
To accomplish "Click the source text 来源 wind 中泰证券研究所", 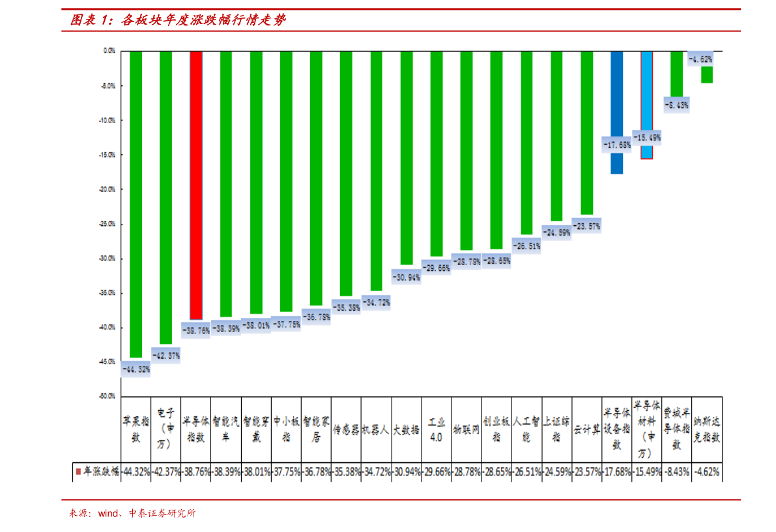I will pyautogui.click(x=132, y=513).
